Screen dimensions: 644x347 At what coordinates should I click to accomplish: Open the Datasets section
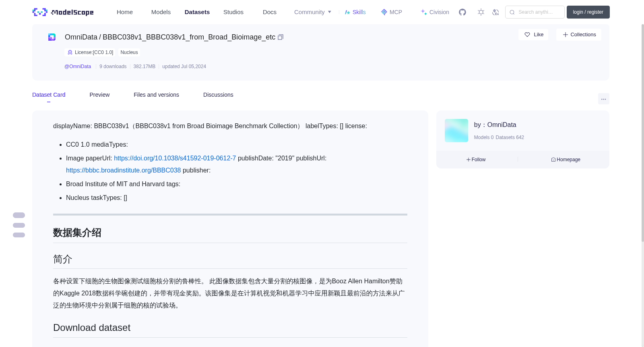coord(197,12)
